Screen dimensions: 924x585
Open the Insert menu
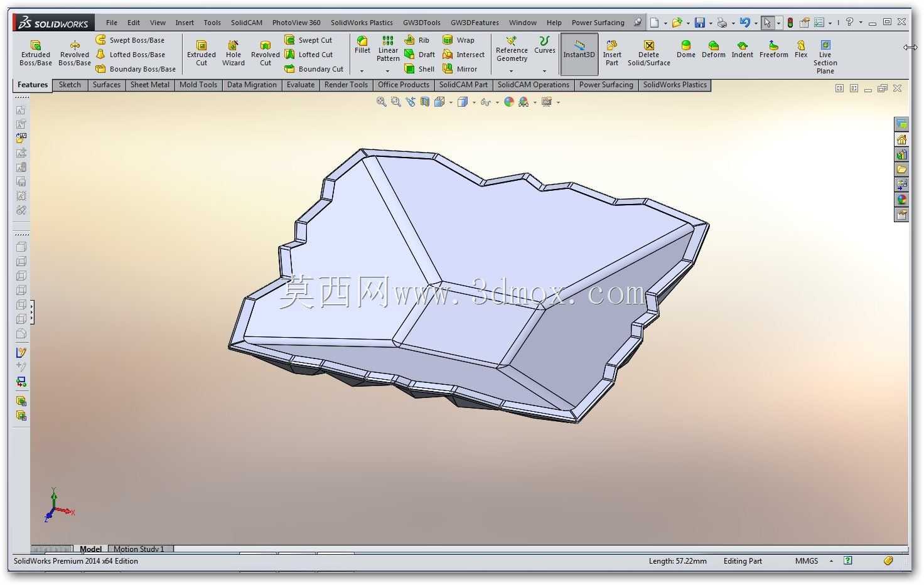[x=185, y=23]
